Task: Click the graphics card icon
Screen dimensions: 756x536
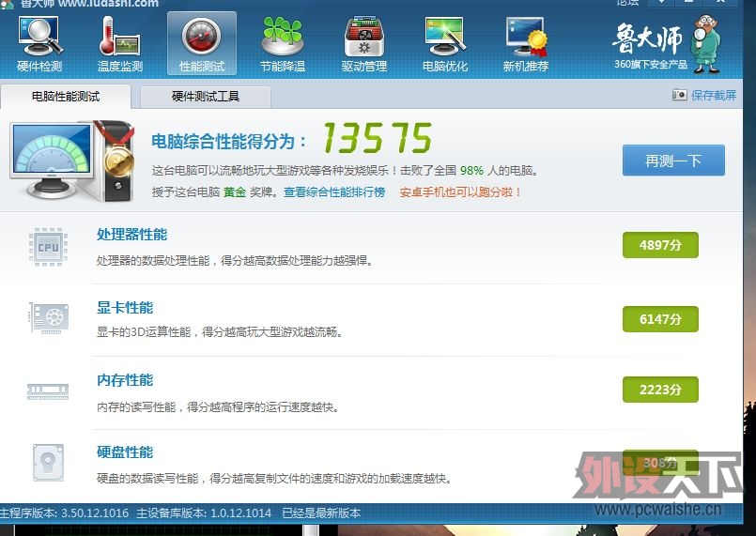Action: click(49, 318)
